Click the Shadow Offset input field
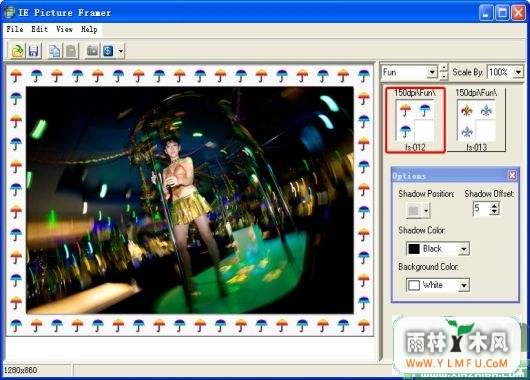This screenshot has height=380, width=530. [481, 208]
